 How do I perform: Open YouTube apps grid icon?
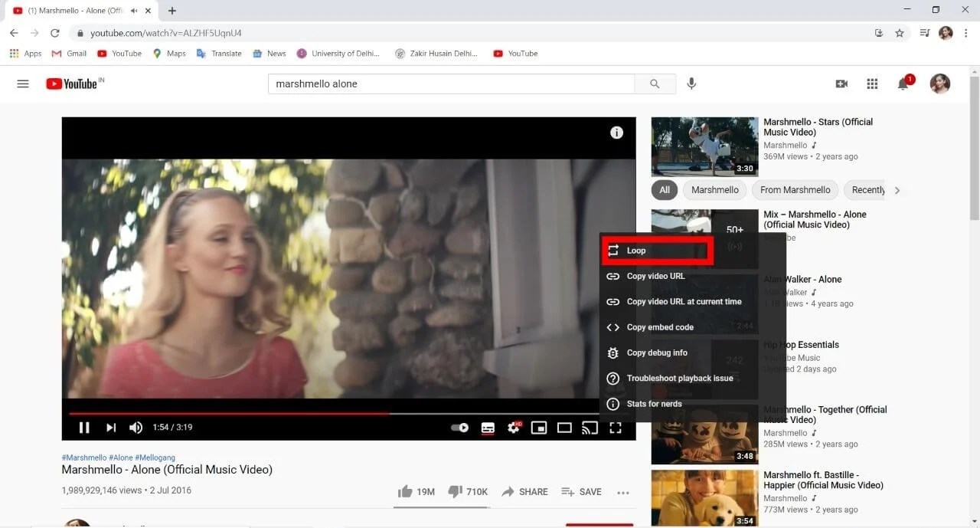point(872,84)
